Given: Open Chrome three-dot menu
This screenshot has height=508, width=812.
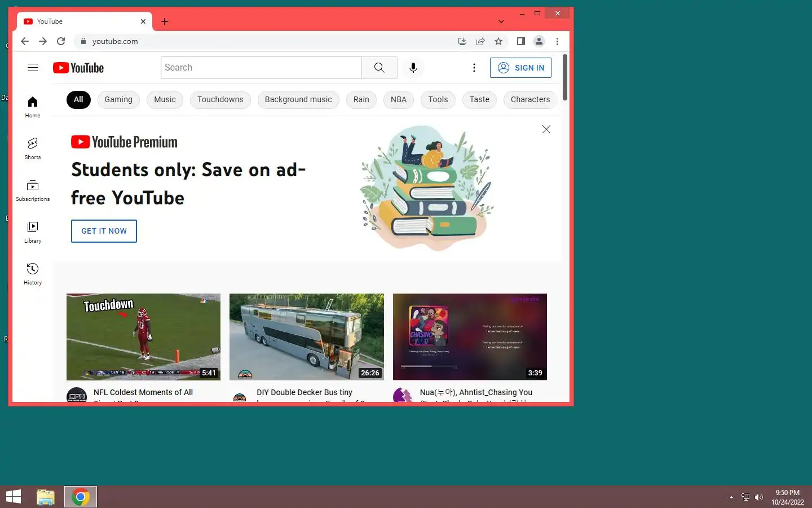Looking at the screenshot, I should [557, 41].
